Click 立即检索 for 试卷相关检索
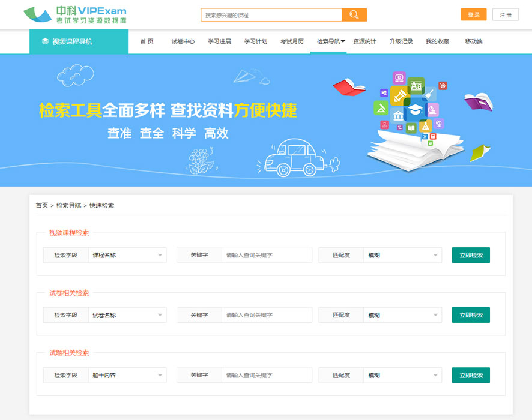532x420 pixels. pyautogui.click(x=471, y=315)
